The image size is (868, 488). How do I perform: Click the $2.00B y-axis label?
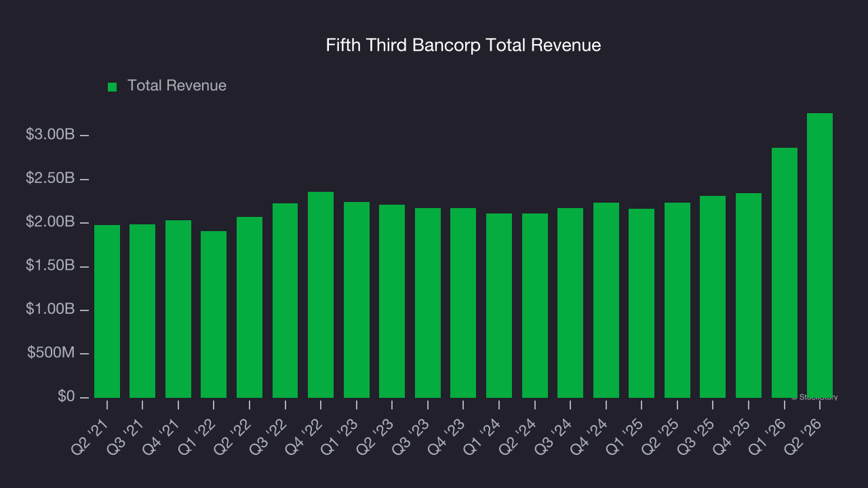pyautogui.click(x=50, y=222)
